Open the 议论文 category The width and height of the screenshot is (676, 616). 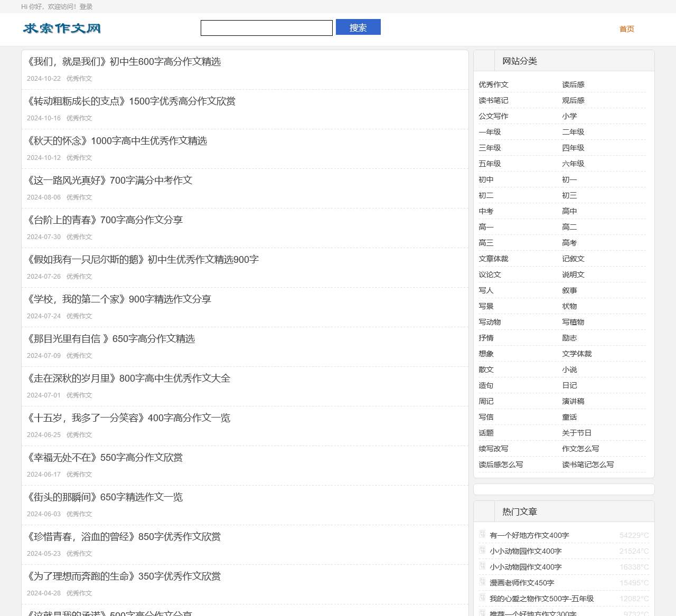490,274
